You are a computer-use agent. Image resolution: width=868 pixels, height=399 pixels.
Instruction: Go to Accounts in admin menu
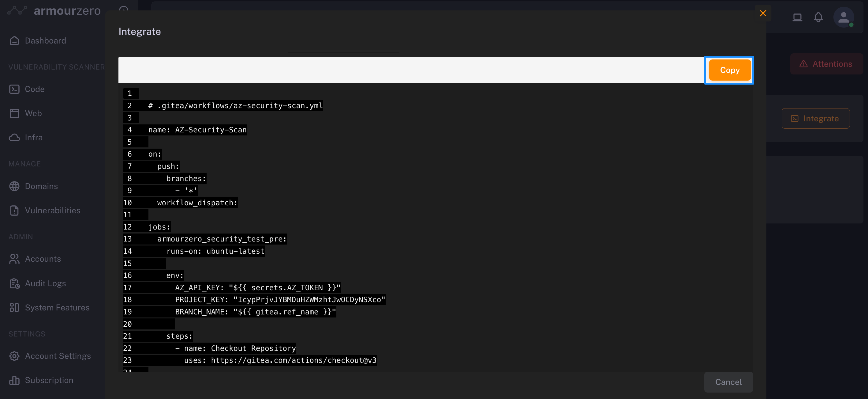(x=43, y=259)
